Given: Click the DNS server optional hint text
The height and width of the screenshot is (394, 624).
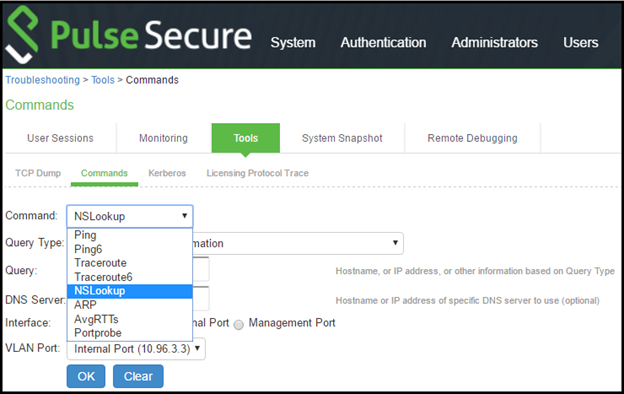Looking at the screenshot, I should pos(468,300).
